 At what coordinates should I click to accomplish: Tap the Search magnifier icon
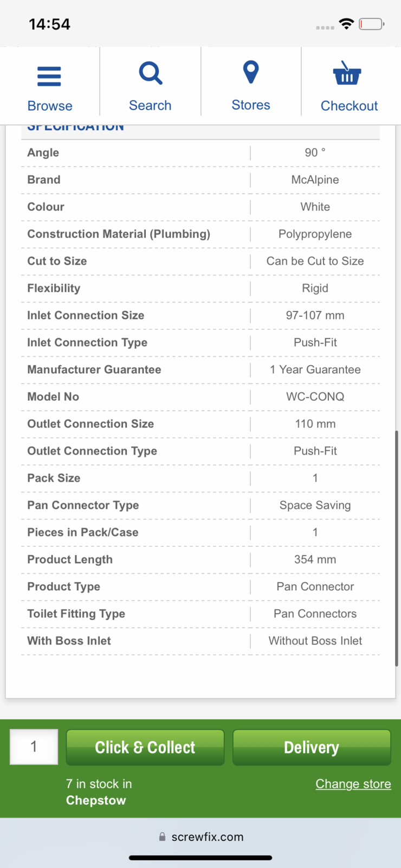click(x=150, y=73)
